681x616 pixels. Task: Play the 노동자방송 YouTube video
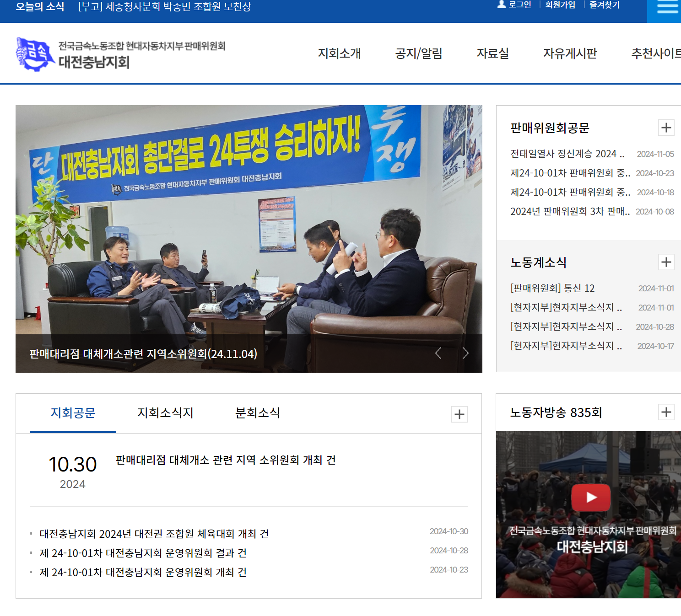(591, 497)
